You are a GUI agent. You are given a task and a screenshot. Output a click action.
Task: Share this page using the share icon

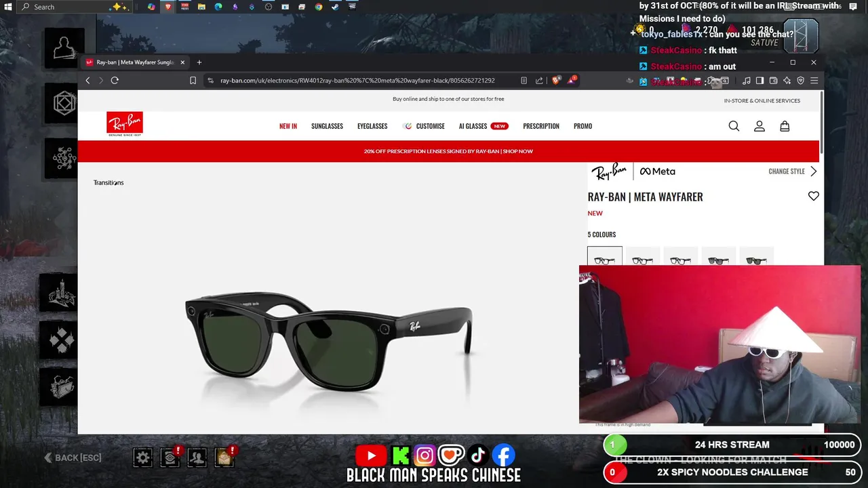[539, 80]
